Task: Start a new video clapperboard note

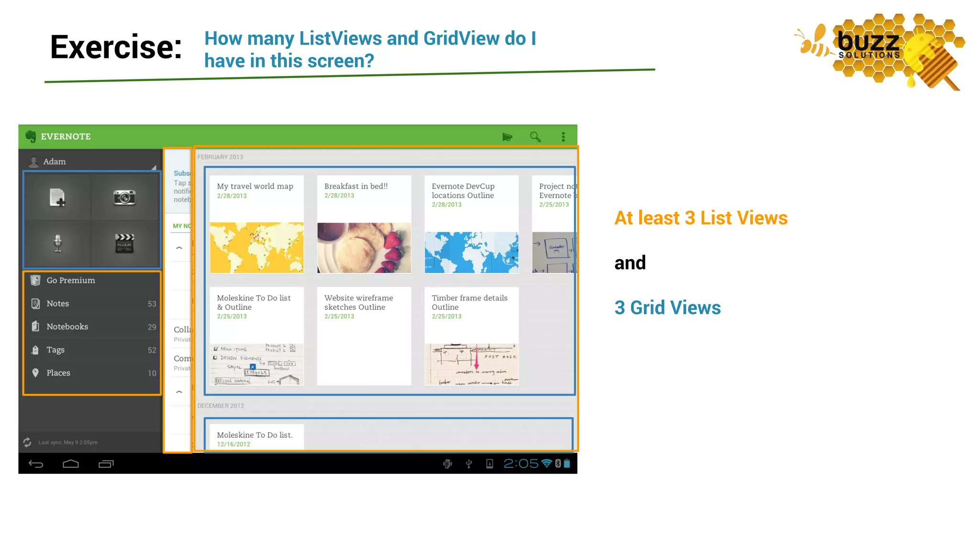Action: coord(124,243)
